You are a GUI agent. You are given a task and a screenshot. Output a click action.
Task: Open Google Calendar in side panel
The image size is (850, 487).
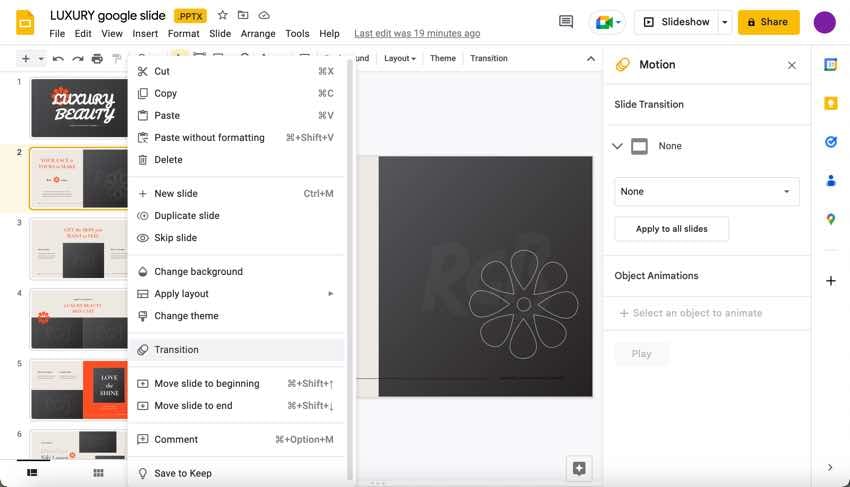coord(830,65)
